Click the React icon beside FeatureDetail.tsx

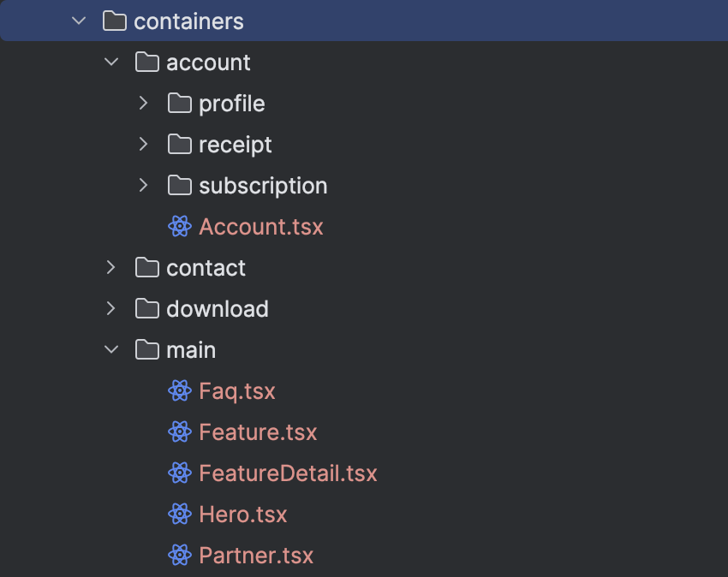180,473
